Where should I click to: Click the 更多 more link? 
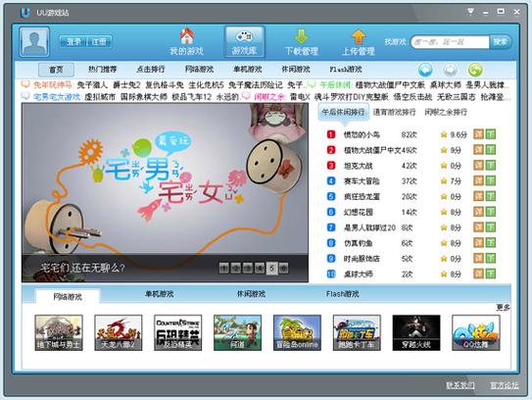point(503,308)
